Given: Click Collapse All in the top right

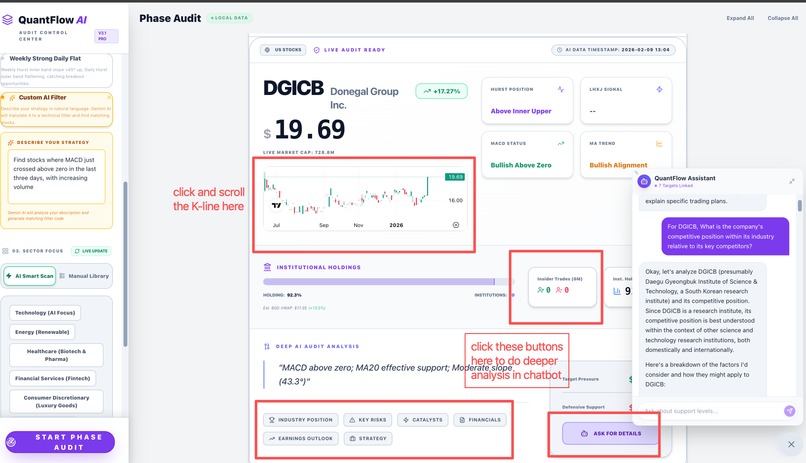Looking at the screenshot, I should [782, 18].
